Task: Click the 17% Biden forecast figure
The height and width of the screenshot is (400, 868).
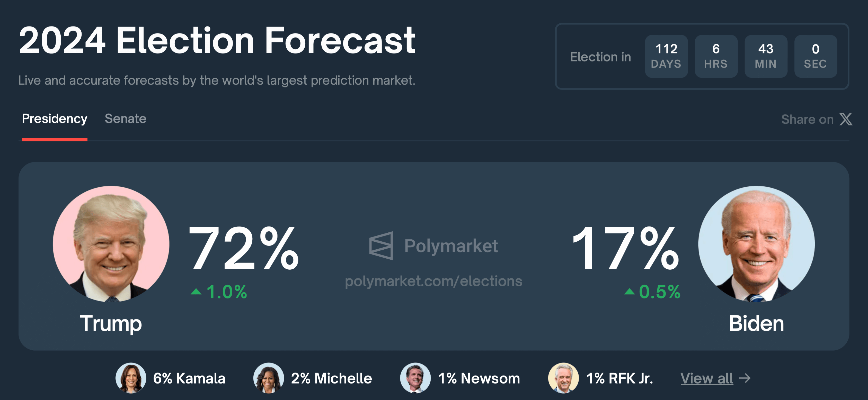Action: (625, 248)
